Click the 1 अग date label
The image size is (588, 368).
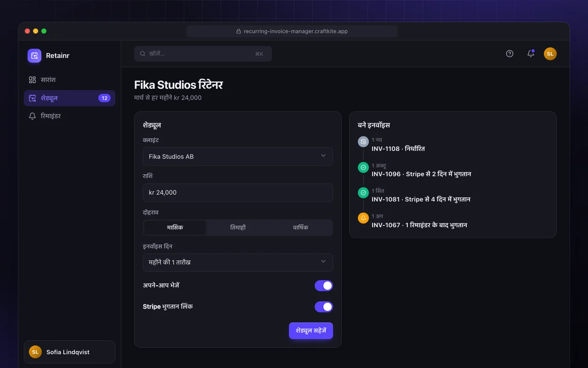(377, 216)
